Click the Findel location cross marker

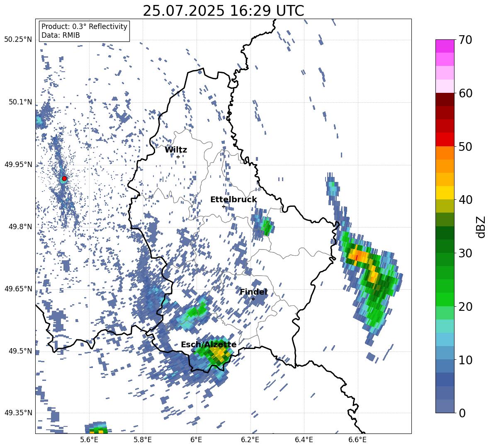[253, 299]
